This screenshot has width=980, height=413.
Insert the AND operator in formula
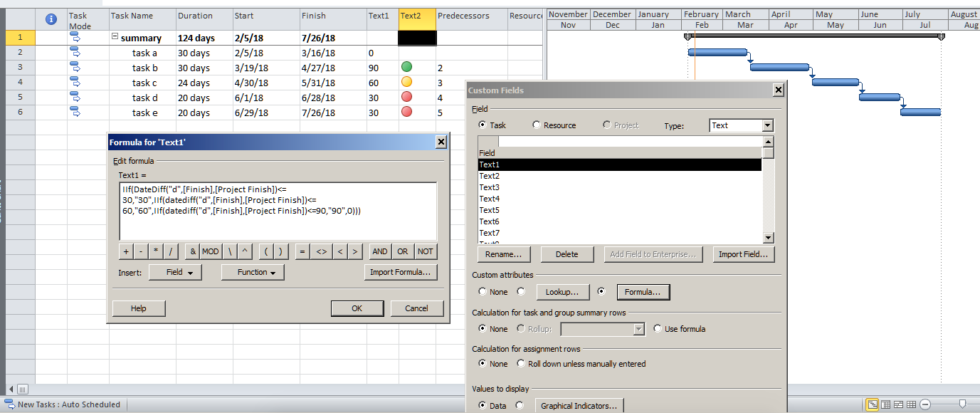(x=380, y=251)
